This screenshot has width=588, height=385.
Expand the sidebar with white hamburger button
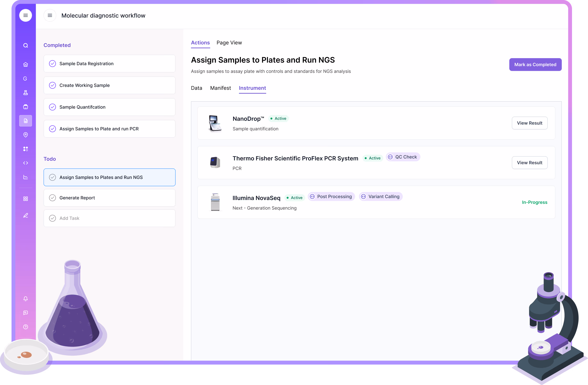(x=25, y=15)
